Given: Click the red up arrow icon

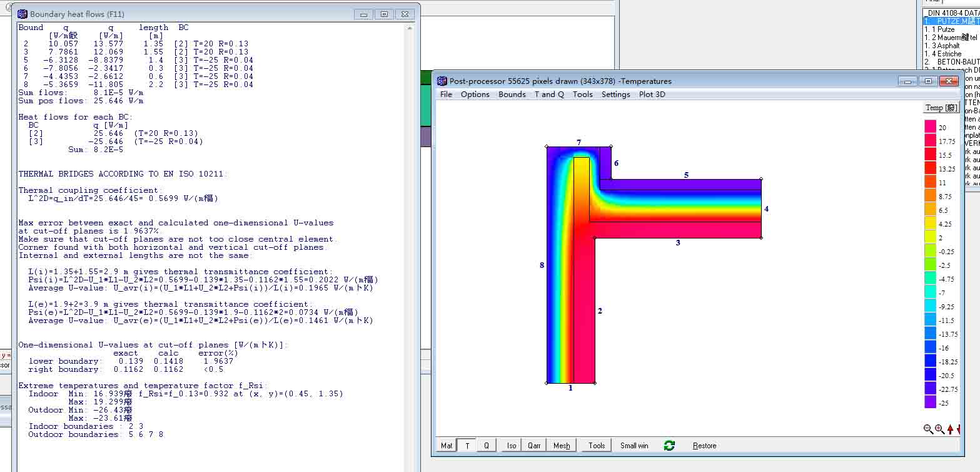Looking at the screenshot, I should coord(950,429).
